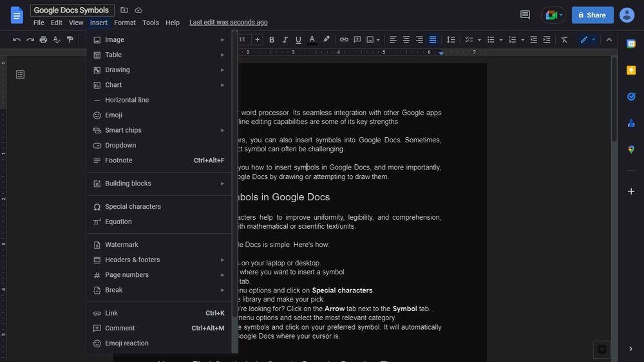The height and width of the screenshot is (362, 644).
Task: Toggle Underline formatting
Action: pos(298,40)
